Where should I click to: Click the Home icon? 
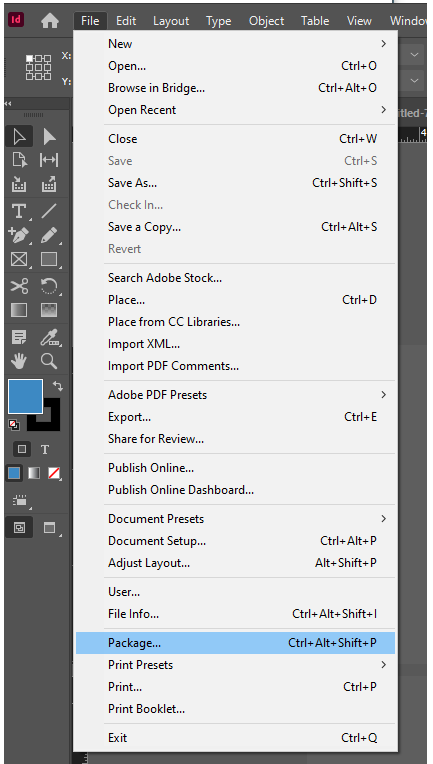coord(50,21)
